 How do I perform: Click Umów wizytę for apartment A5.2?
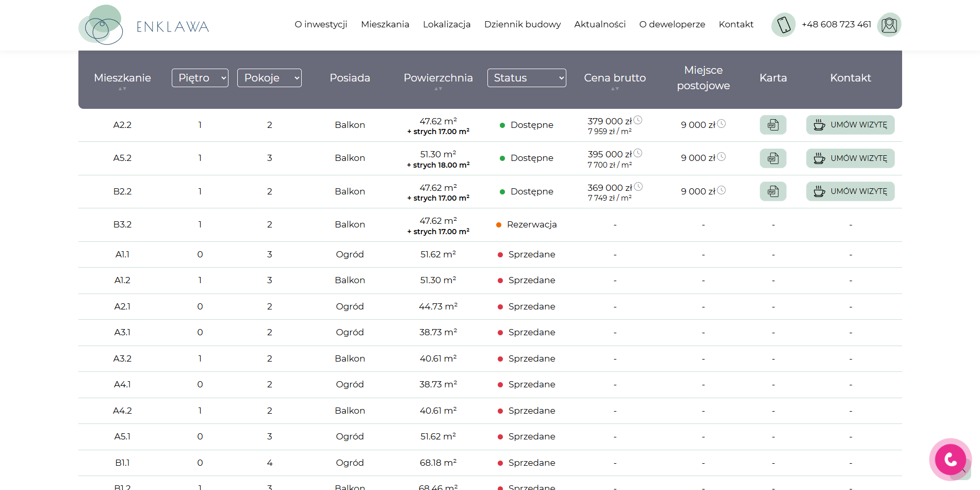point(850,158)
